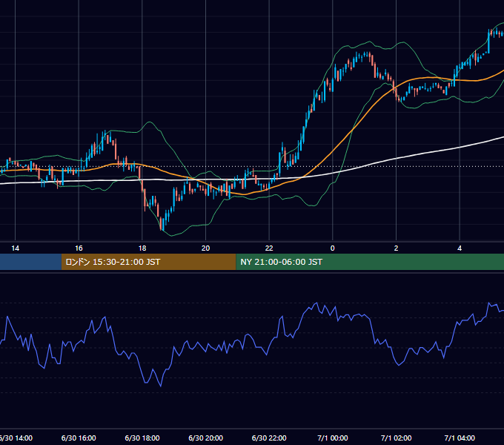Viewport: 504px width, 445px height.
Task: Click the 4 hour axis label
Action: [460, 248]
